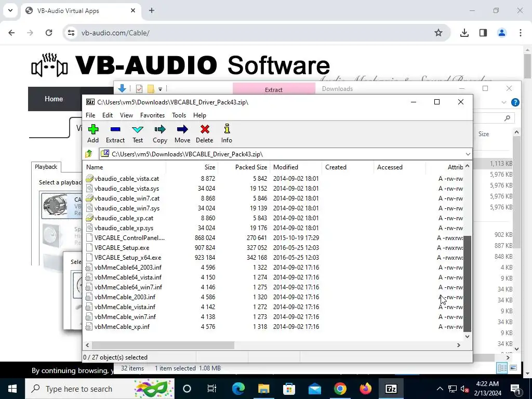Open the Help menu in 7-Zip
The height and width of the screenshot is (399, 532).
[199, 115]
